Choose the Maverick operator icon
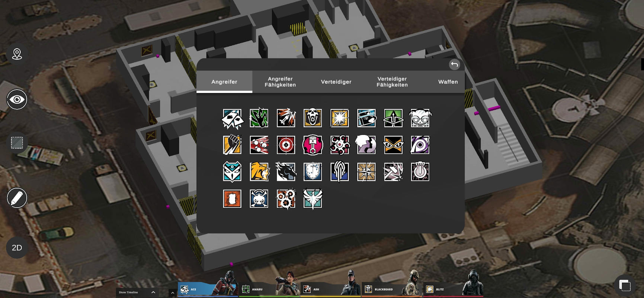This screenshot has height=298, width=644. click(x=286, y=172)
